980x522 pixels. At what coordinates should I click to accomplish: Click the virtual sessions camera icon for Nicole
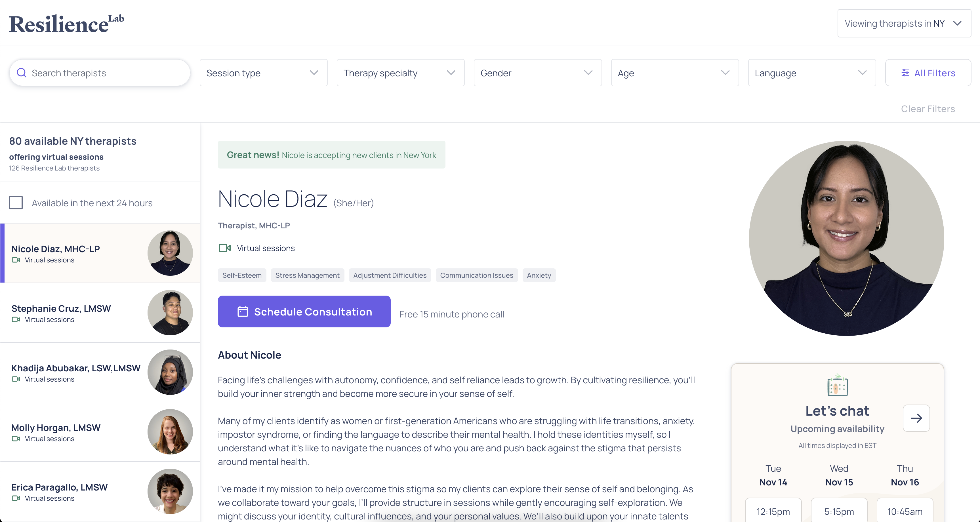(225, 247)
